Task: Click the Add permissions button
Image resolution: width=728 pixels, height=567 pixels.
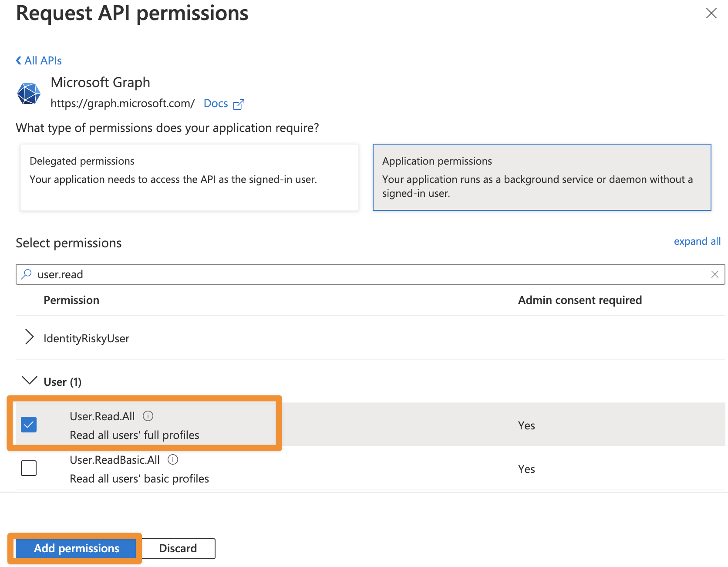Action: click(x=76, y=548)
